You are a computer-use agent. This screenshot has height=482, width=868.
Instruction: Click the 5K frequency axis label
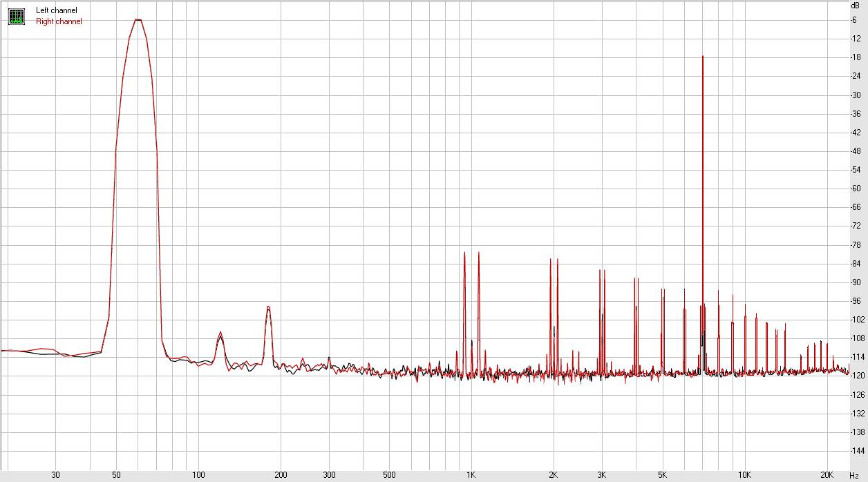(x=662, y=475)
